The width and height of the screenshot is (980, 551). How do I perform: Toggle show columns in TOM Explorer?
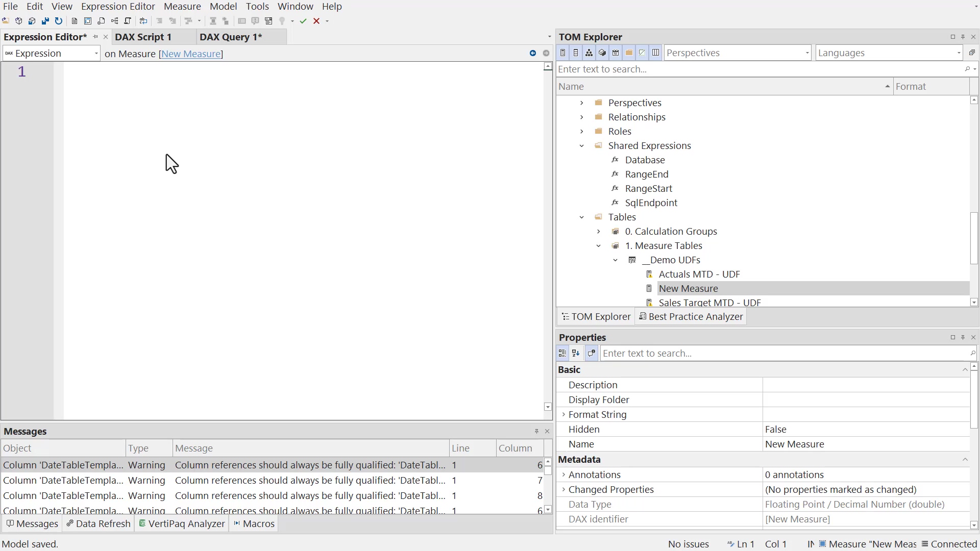pyautogui.click(x=576, y=53)
